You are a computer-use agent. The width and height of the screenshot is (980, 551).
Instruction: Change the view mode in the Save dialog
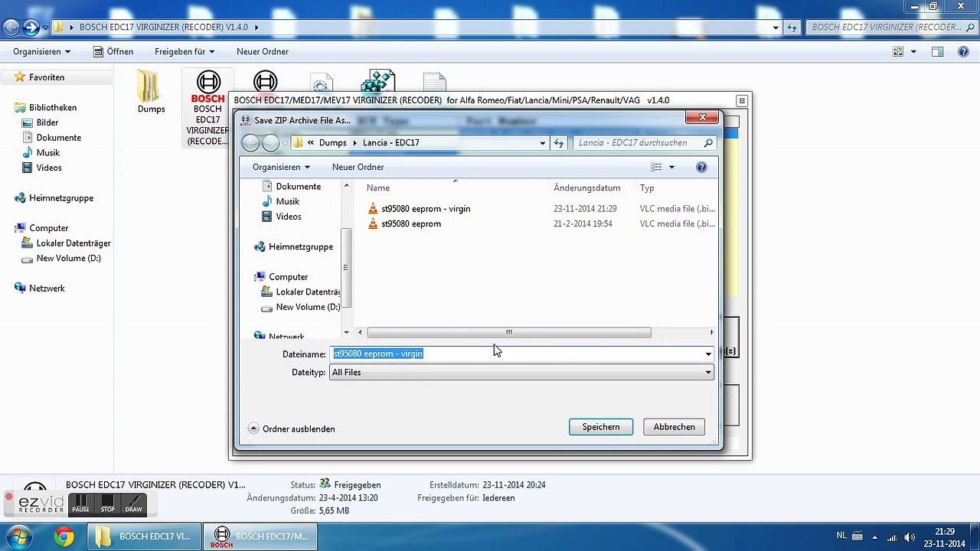pos(656,168)
